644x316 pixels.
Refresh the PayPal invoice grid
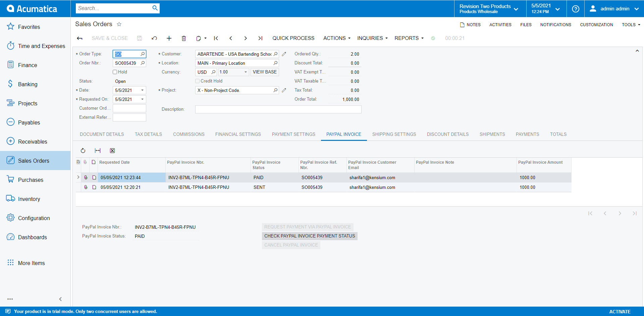(83, 151)
